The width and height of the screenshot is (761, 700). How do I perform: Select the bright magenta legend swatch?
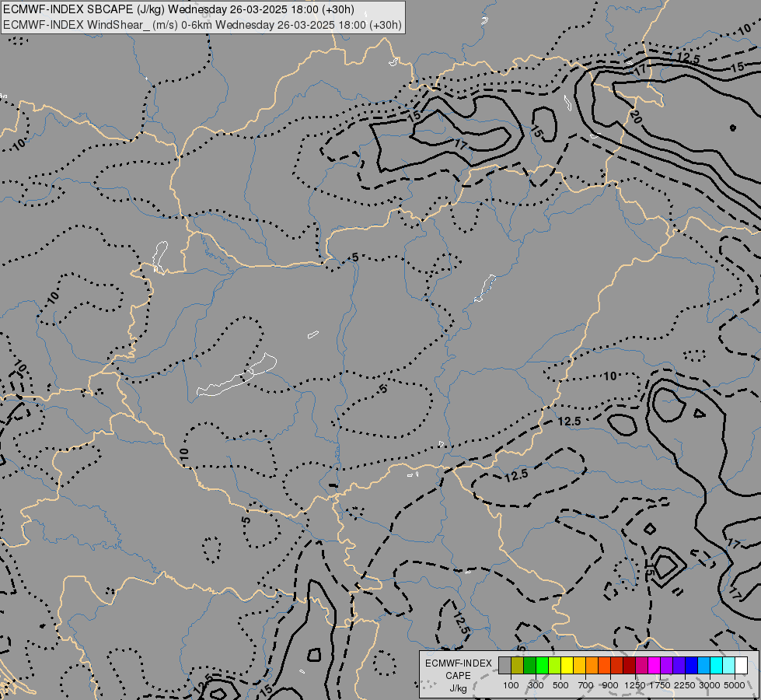(x=655, y=665)
